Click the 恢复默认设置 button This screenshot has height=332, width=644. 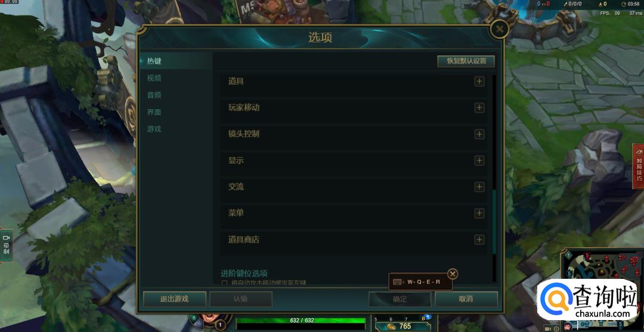coord(466,62)
